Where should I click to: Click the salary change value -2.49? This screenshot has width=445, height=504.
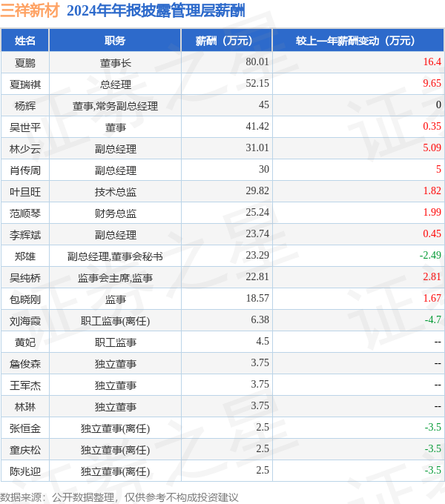430,255
